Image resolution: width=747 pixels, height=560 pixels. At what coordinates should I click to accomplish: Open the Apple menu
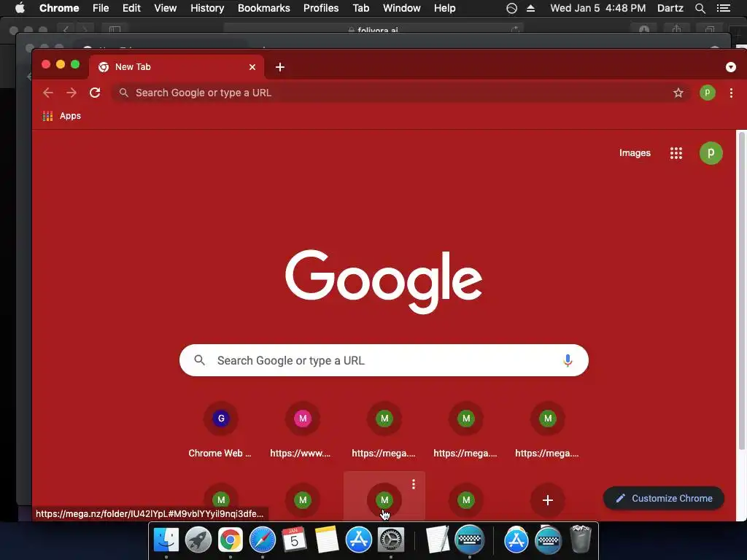tap(20, 8)
